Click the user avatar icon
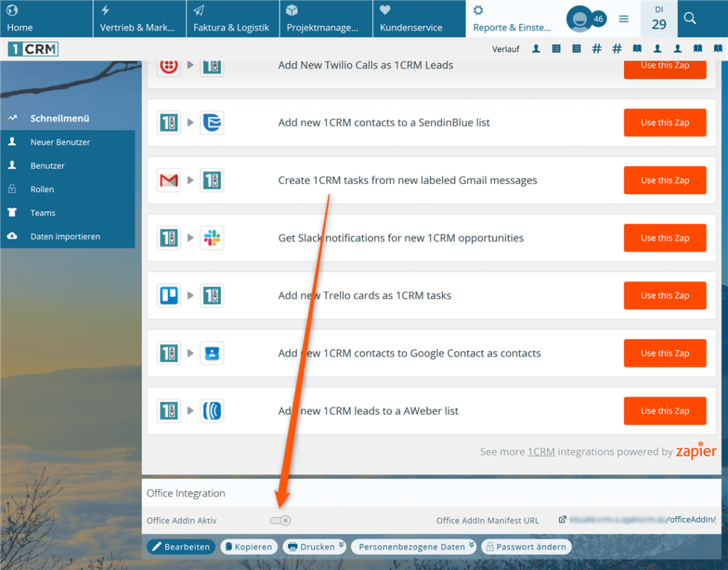The width and height of the screenshot is (728, 570). click(579, 19)
